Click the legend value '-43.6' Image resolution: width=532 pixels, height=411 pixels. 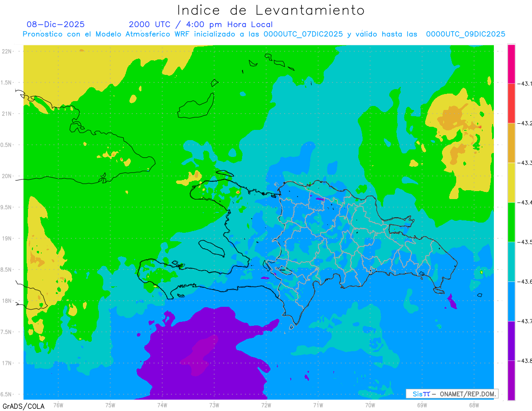click(x=524, y=282)
